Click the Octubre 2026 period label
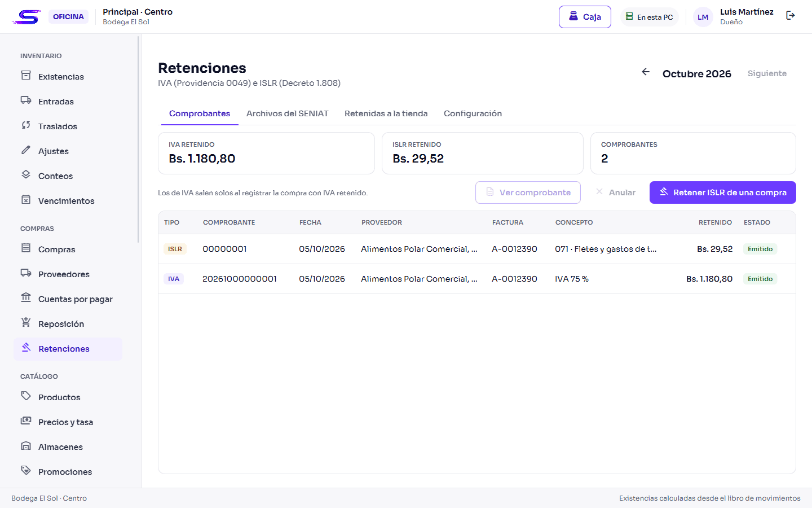 click(697, 74)
